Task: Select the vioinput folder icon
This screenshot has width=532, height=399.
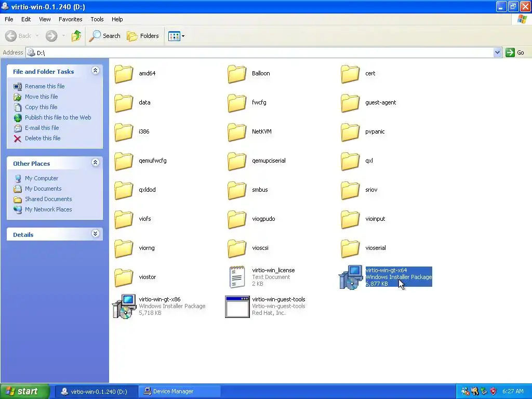Action: [350, 220]
